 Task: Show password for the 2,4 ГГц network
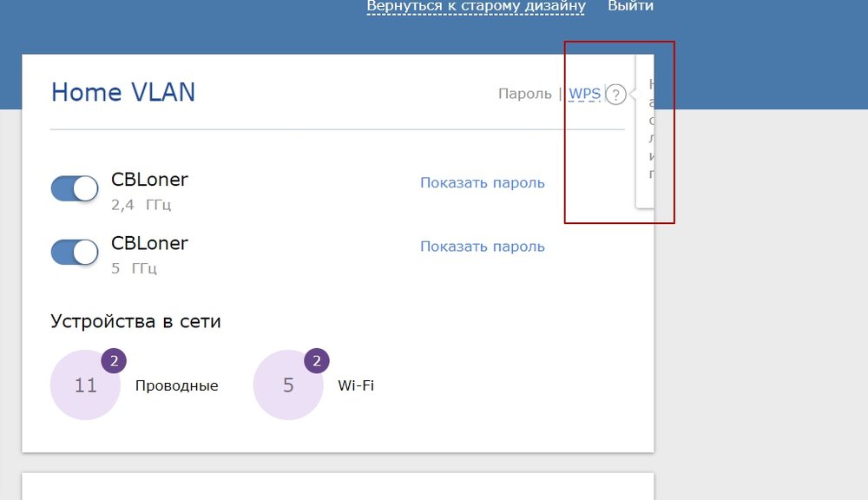(x=482, y=182)
